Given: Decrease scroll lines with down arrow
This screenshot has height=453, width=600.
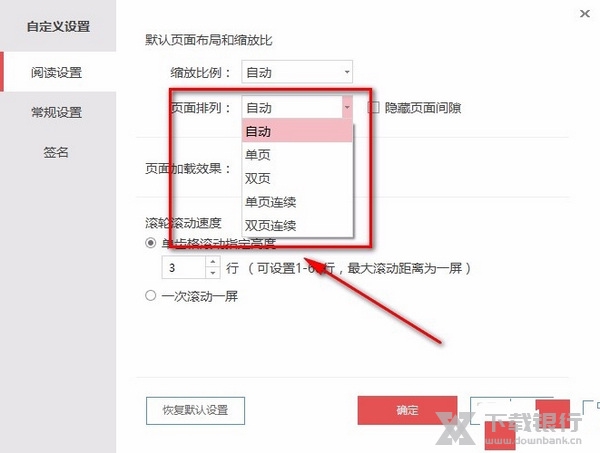Looking at the screenshot, I should click(x=213, y=273).
